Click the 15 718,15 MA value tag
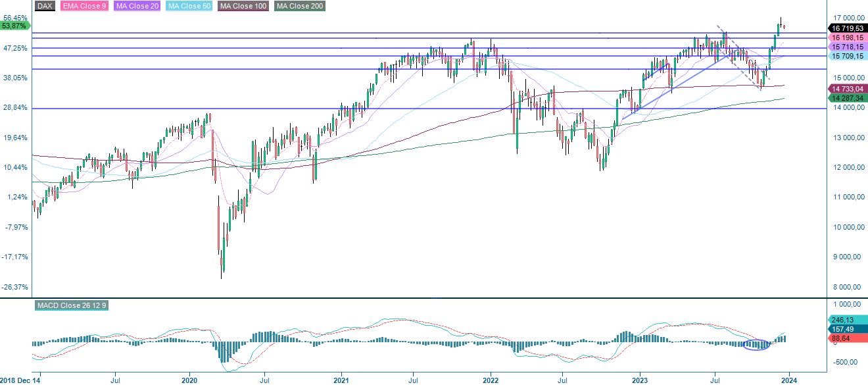The width and height of the screenshot is (868, 385). [848, 47]
